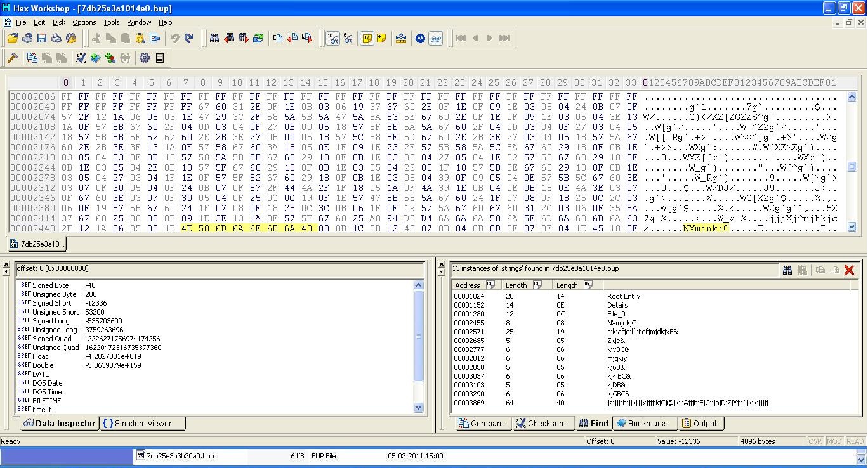Click the Cut scissors icon
The image size is (868, 468).
[x=96, y=38]
